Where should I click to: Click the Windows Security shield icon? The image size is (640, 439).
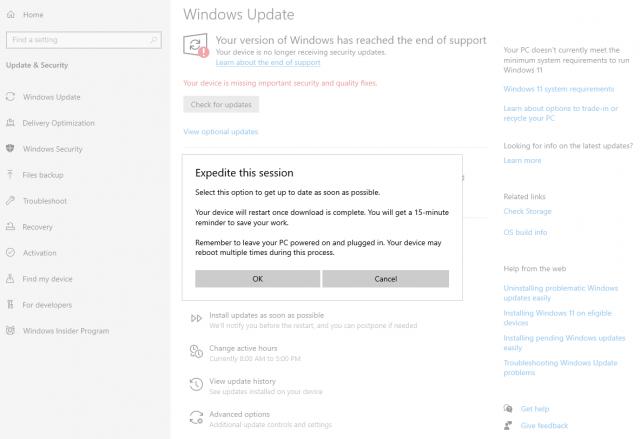click(11, 149)
